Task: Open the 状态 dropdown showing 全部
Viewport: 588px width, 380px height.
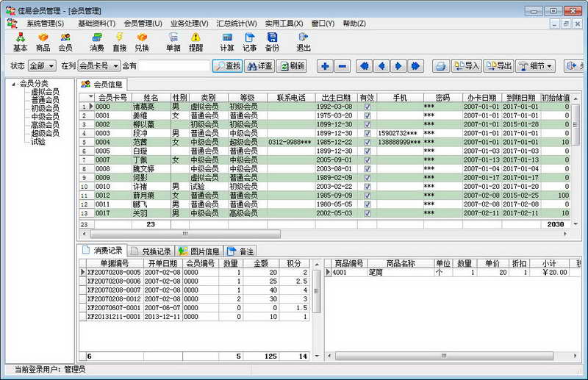Action: pyautogui.click(x=51, y=66)
